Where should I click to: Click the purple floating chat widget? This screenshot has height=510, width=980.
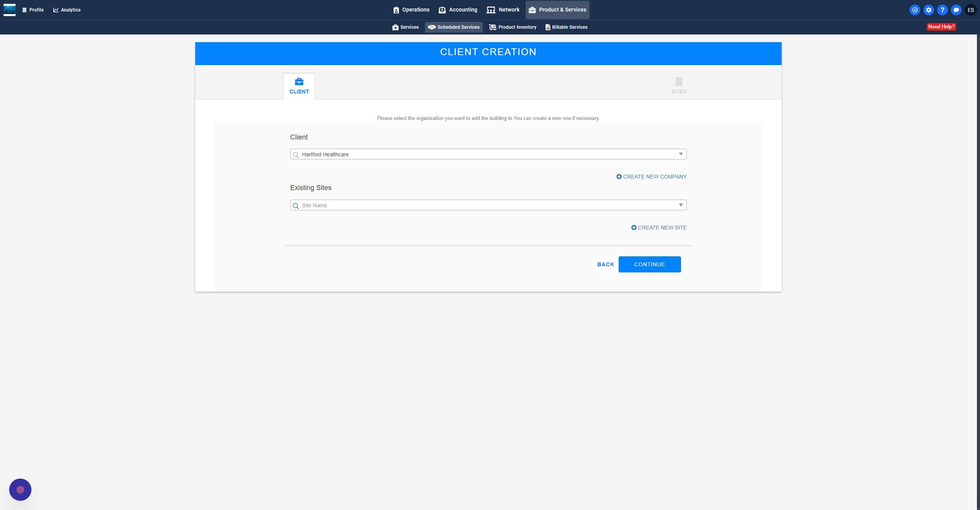click(20, 489)
